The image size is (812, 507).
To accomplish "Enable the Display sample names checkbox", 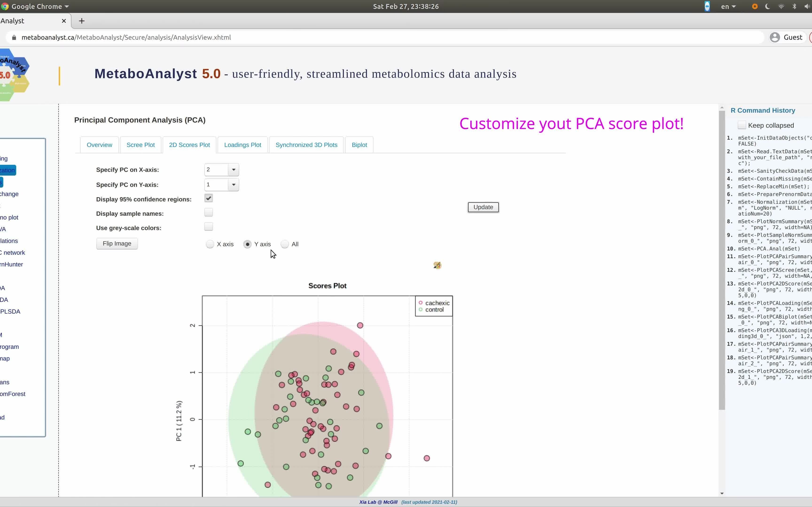I will [208, 212].
